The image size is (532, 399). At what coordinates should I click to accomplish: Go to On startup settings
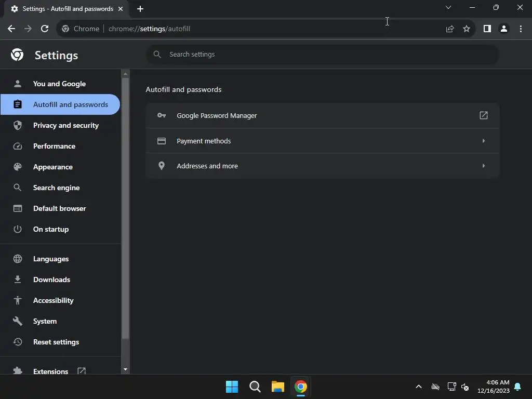[60, 229]
